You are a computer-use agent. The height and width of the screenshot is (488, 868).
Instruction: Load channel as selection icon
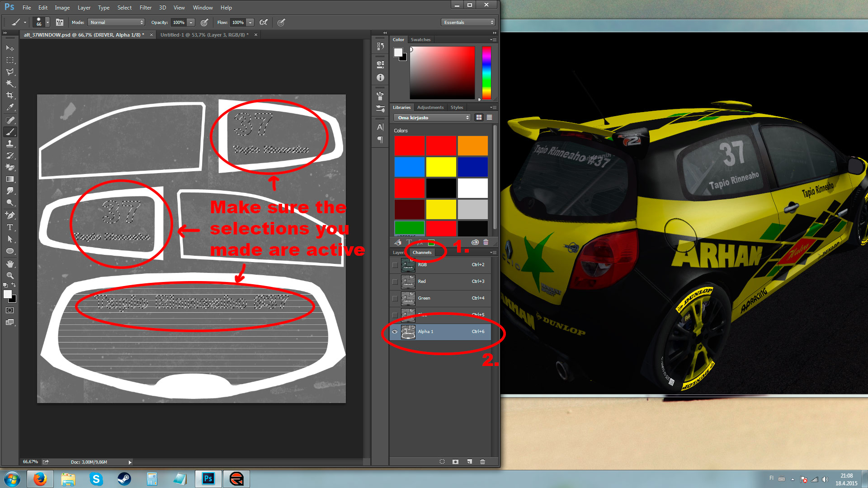442,462
